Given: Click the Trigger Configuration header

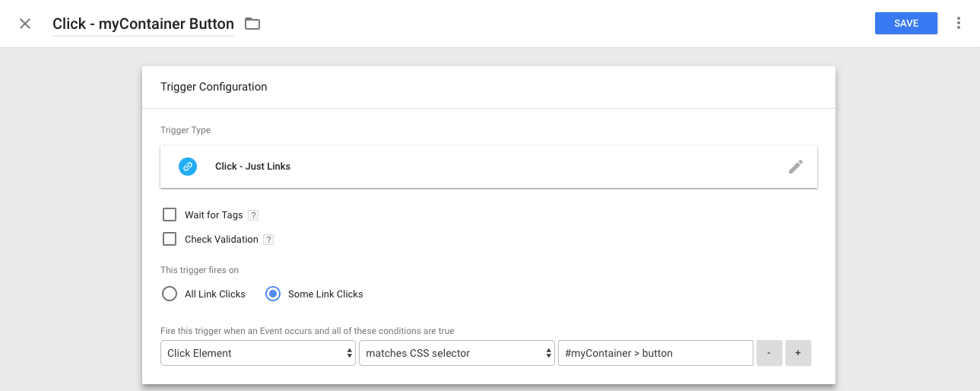Looking at the screenshot, I should (214, 87).
